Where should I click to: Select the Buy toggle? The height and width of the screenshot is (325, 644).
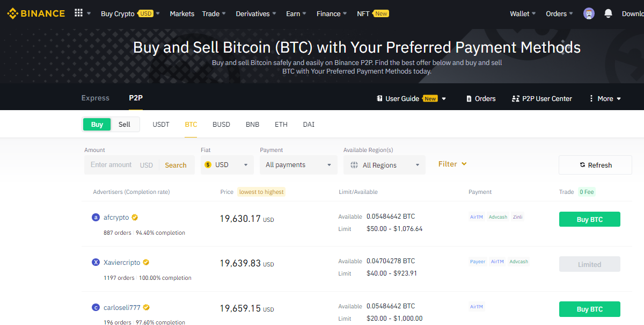point(97,125)
